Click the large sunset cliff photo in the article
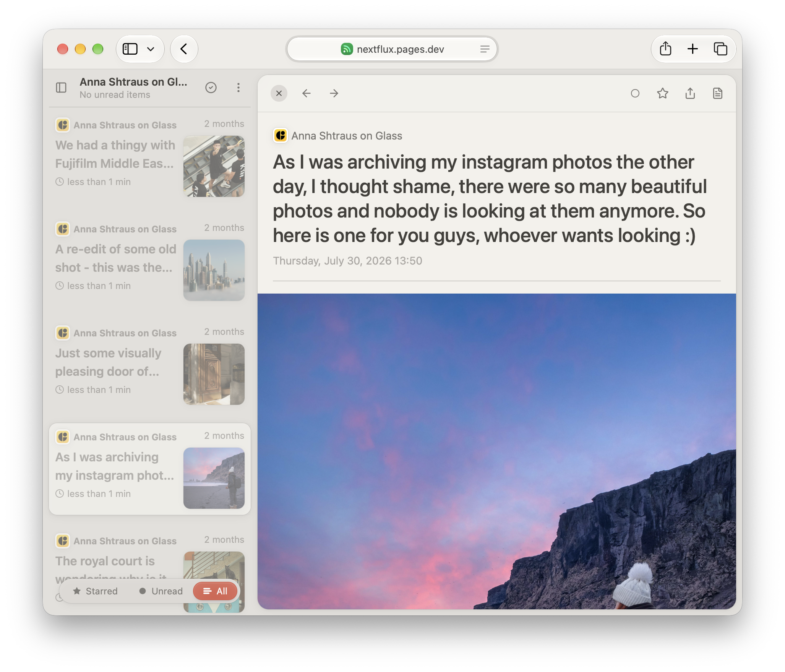The height and width of the screenshot is (672, 785). (x=497, y=451)
